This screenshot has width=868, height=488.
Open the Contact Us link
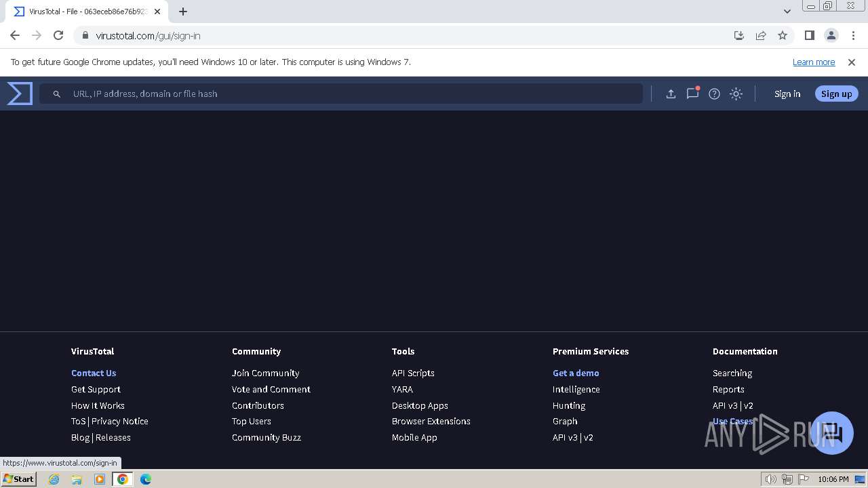(x=94, y=373)
